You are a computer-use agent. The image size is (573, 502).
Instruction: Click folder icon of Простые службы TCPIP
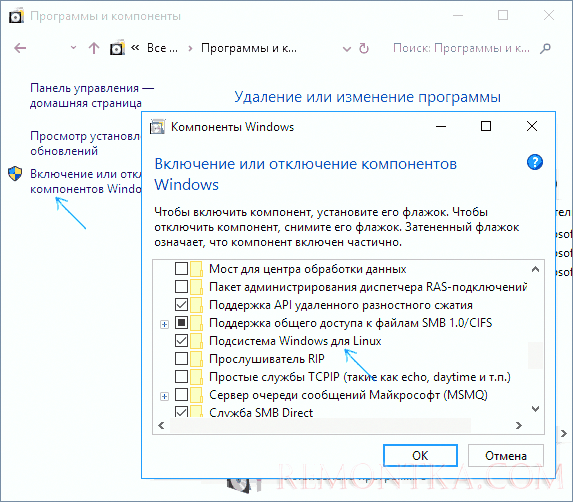coord(196,376)
